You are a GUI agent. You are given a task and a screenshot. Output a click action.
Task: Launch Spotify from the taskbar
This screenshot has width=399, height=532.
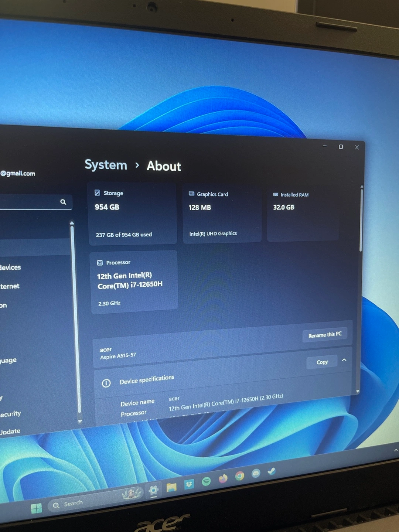tap(206, 481)
